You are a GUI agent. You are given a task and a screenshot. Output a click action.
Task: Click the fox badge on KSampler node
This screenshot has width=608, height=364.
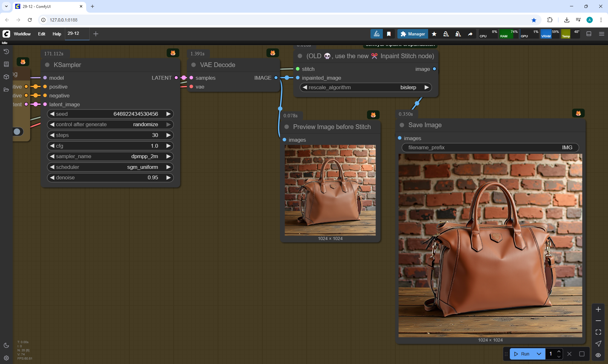click(173, 53)
